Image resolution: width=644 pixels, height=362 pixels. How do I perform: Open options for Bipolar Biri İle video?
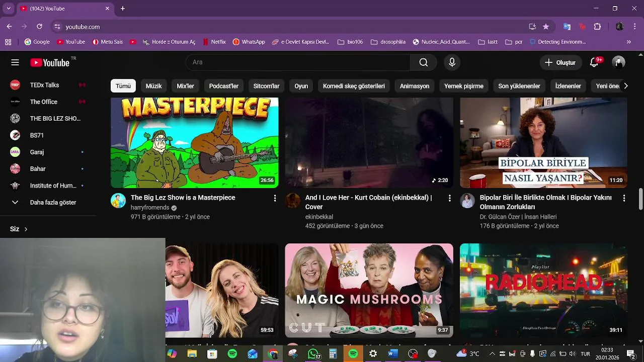[624, 198]
